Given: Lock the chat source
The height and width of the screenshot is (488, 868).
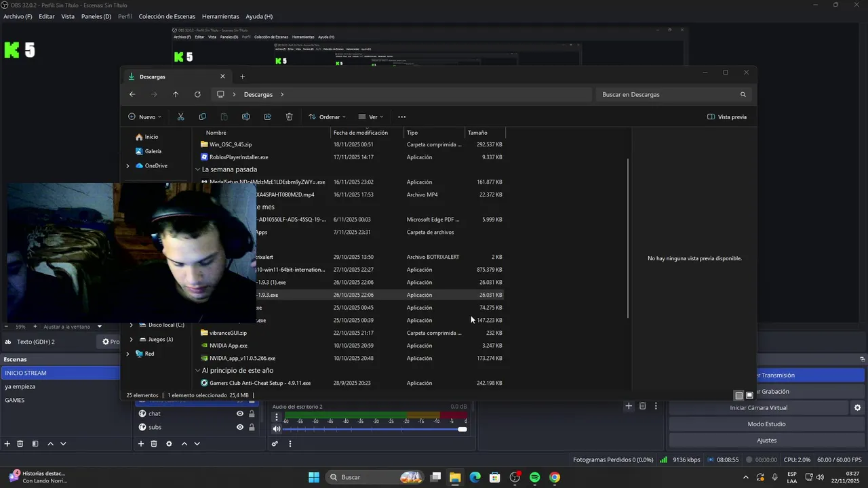Looking at the screenshot, I should pyautogui.click(x=252, y=413).
